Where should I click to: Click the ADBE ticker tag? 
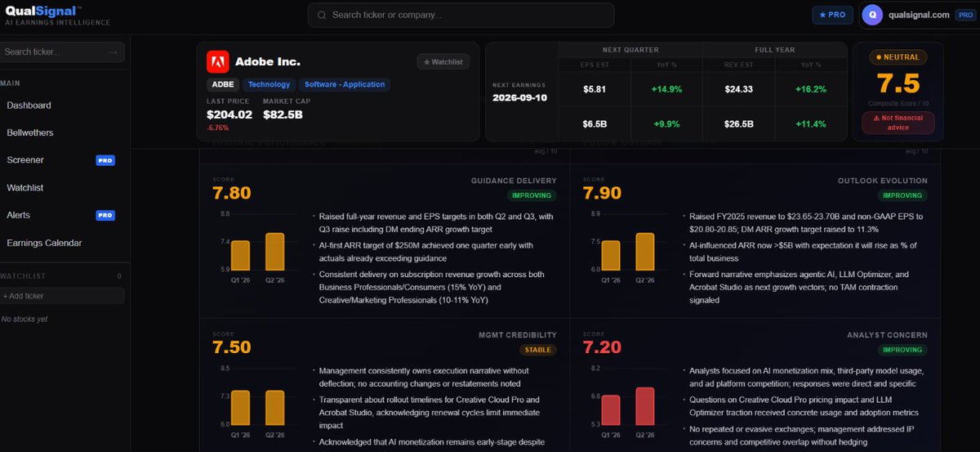223,84
